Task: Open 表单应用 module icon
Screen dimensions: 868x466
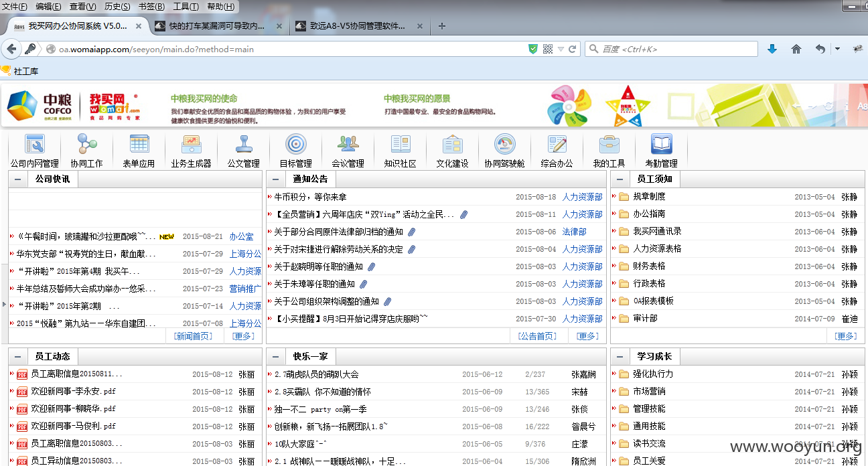Action: 139,145
